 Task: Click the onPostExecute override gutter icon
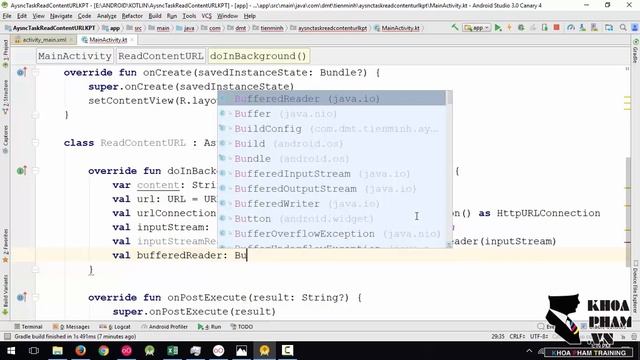pos(22,298)
